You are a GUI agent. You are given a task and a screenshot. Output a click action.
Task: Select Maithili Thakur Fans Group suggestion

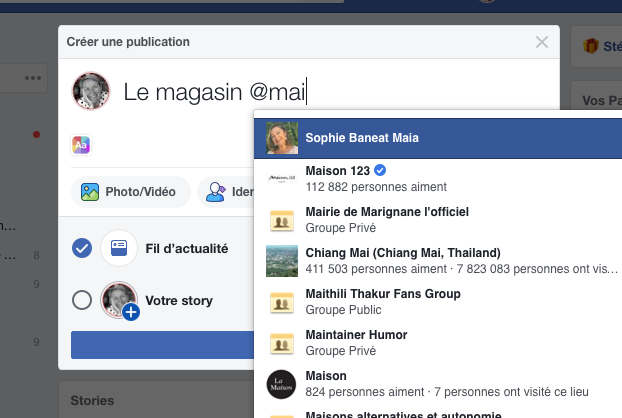(x=438, y=302)
